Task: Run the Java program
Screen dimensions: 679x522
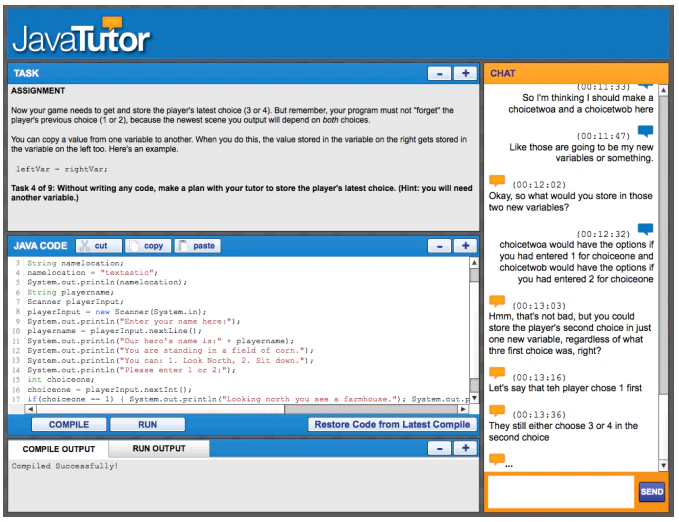Action: tap(147, 424)
